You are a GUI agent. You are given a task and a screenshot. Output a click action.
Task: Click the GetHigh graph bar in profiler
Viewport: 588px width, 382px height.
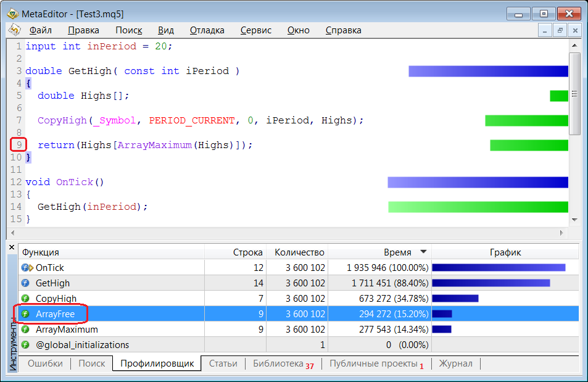[491, 283]
